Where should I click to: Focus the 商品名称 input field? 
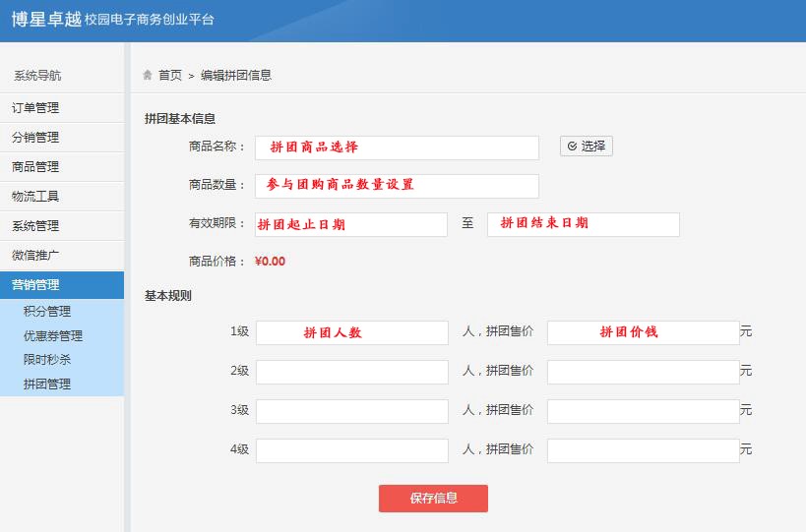[397, 148]
